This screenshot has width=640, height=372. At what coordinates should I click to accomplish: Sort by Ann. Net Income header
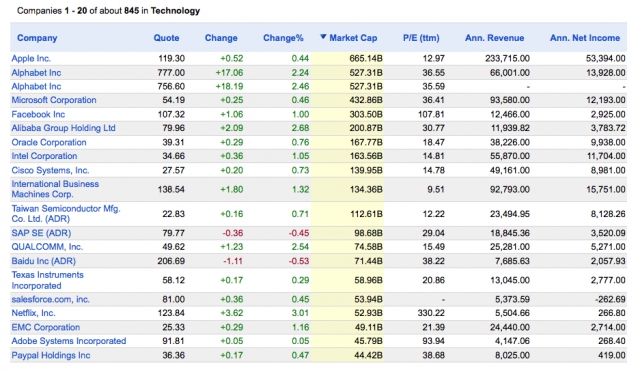pos(584,38)
